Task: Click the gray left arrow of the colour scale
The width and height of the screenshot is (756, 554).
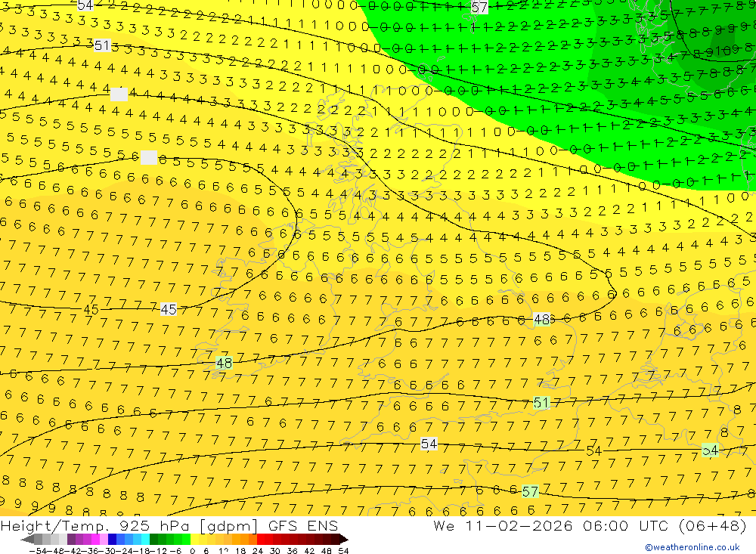Action: (x=27, y=539)
